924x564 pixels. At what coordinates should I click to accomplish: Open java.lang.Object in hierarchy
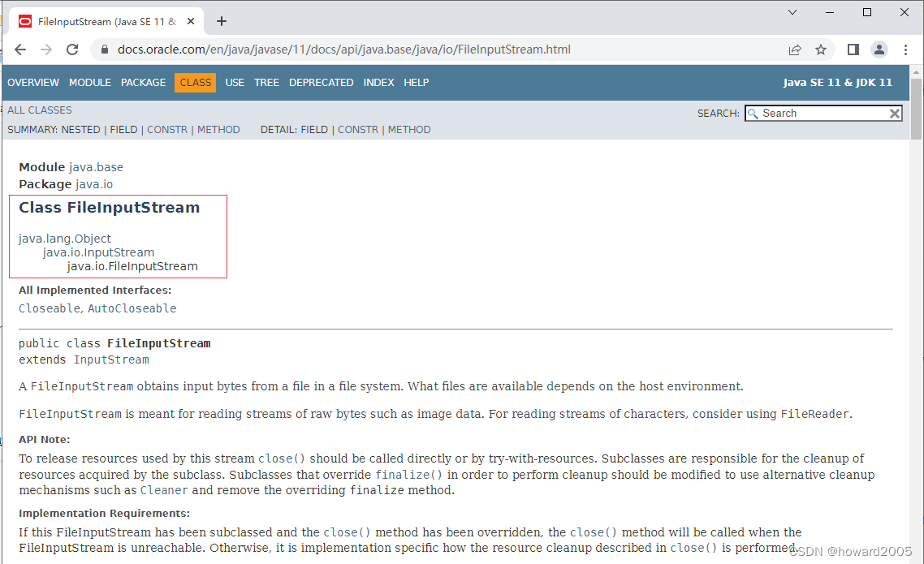coord(65,239)
